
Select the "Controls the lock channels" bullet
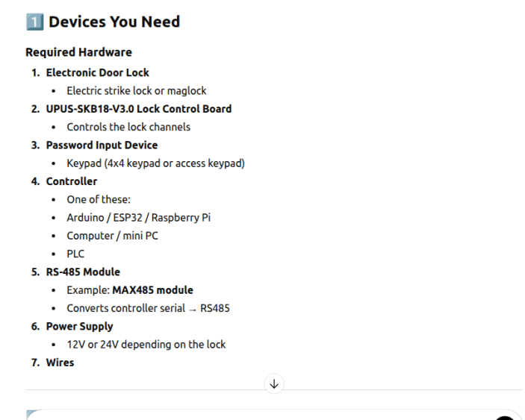pyautogui.click(x=128, y=127)
